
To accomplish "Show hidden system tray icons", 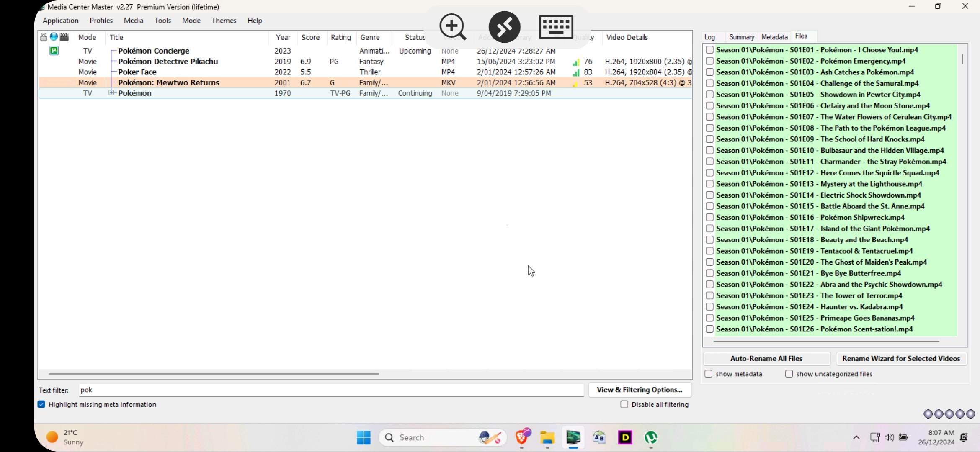I will (856, 437).
